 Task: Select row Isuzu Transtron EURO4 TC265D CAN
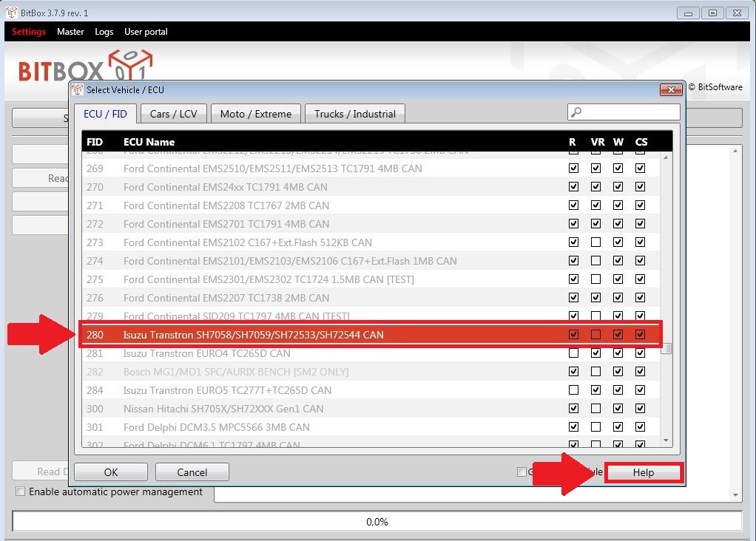[x=371, y=353]
